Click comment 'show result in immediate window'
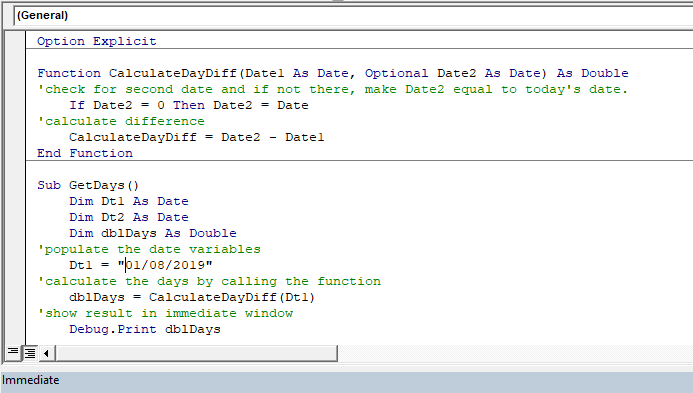The height and width of the screenshot is (393, 693). click(x=165, y=313)
